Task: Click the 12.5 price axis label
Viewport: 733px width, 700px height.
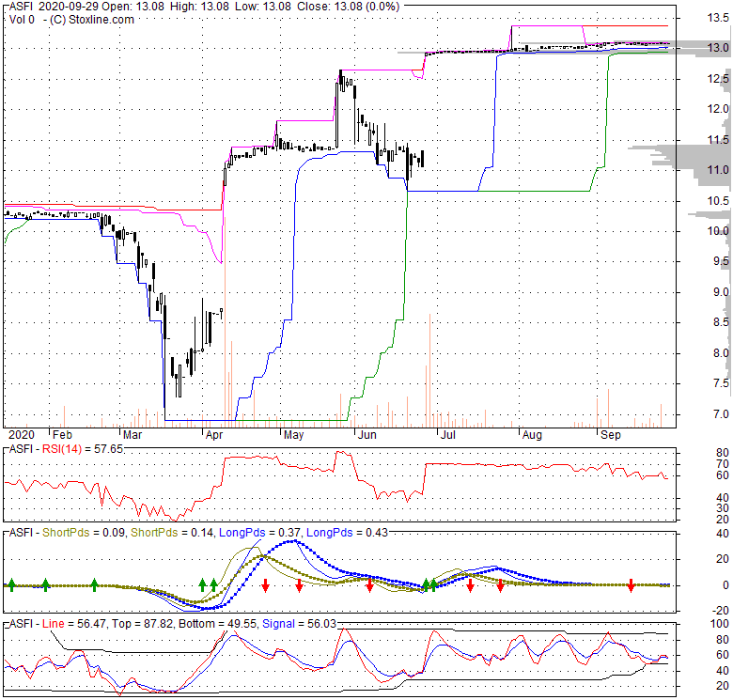Action: point(718,79)
